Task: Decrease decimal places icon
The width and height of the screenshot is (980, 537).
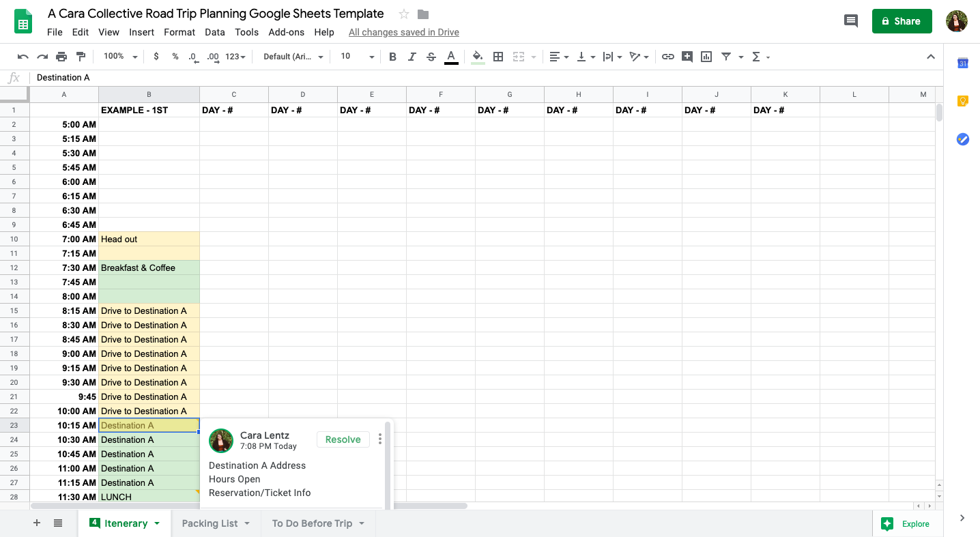Action: click(194, 57)
